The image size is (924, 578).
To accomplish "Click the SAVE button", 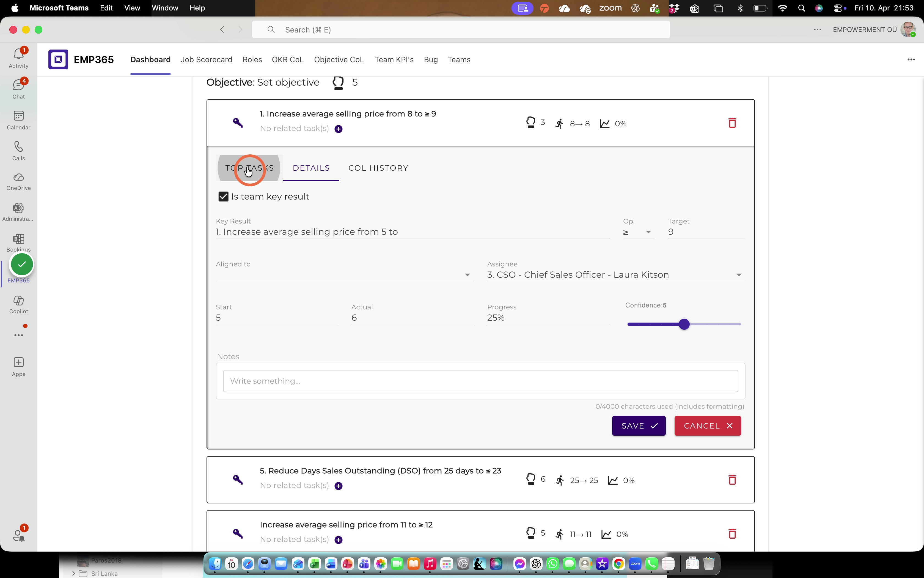I will pos(638,426).
